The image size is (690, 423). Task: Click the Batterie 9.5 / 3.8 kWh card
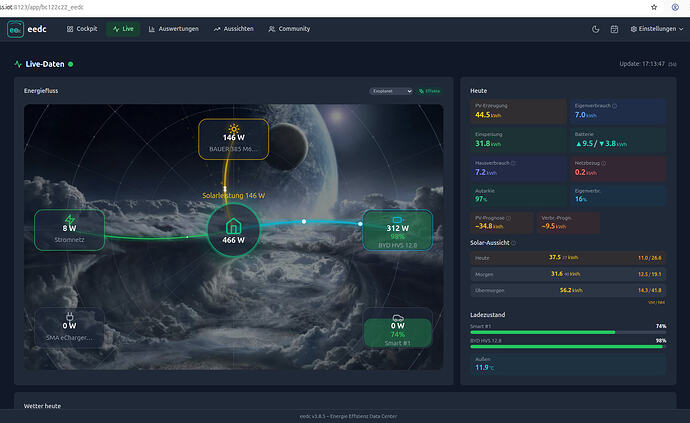pyautogui.click(x=618, y=140)
